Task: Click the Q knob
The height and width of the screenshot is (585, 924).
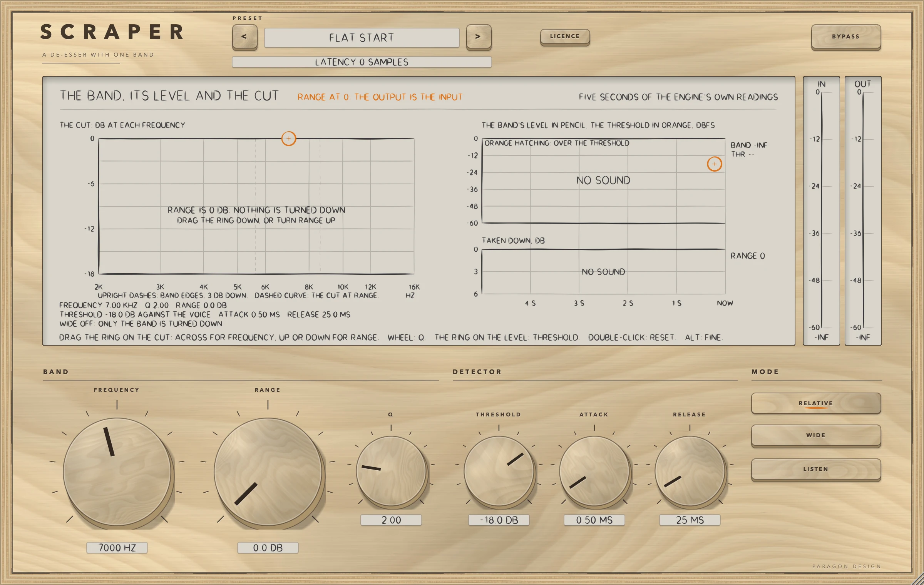Action: tap(391, 471)
